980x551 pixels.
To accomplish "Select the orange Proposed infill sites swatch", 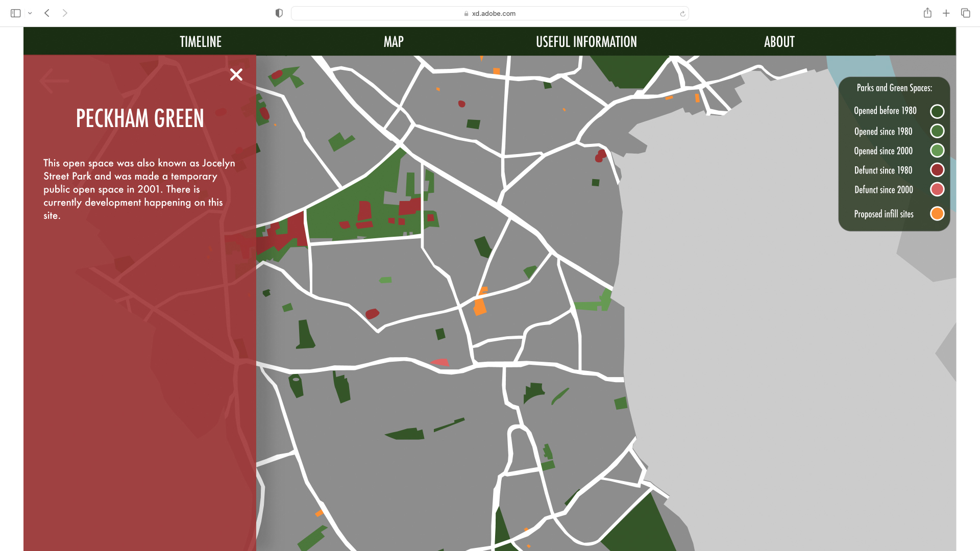I will (937, 214).
